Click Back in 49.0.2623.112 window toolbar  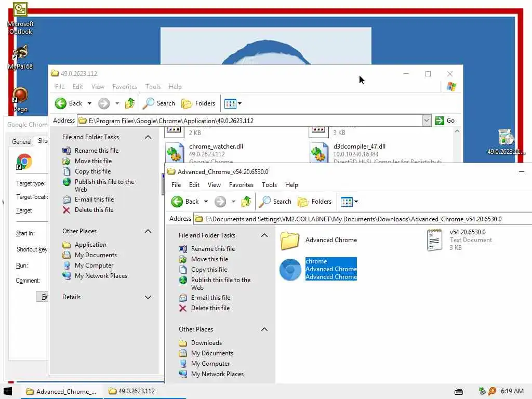(69, 103)
